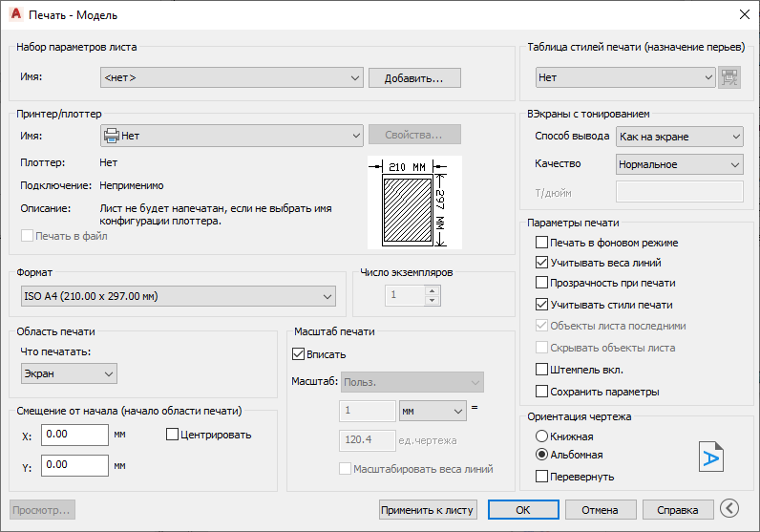Open the page setup name dropdown <нет>

[x=232, y=77]
